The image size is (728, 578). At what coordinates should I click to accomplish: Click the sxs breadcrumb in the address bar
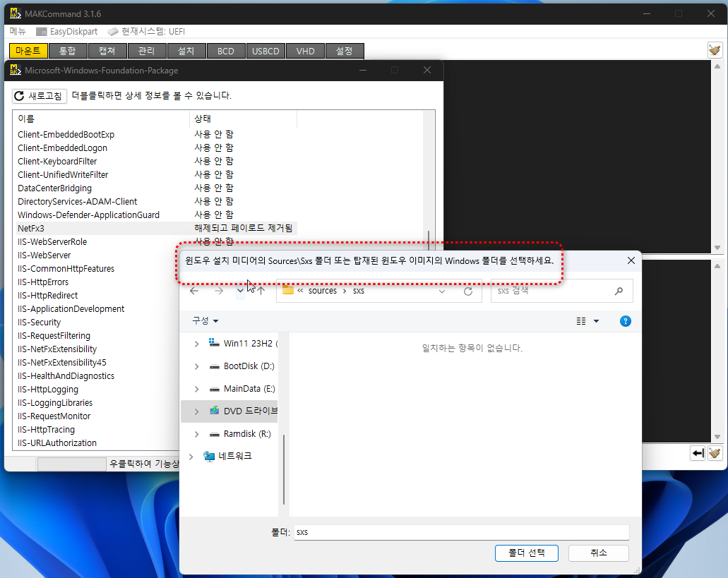tap(359, 291)
